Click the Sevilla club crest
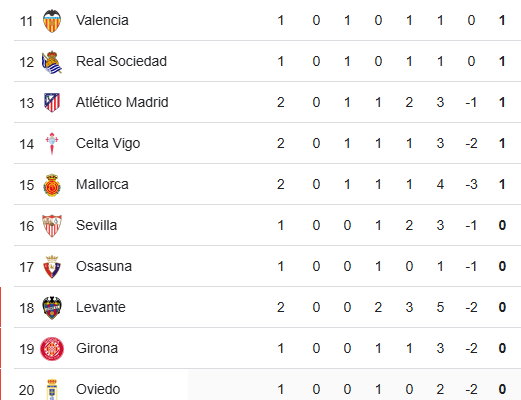 [x=52, y=226]
